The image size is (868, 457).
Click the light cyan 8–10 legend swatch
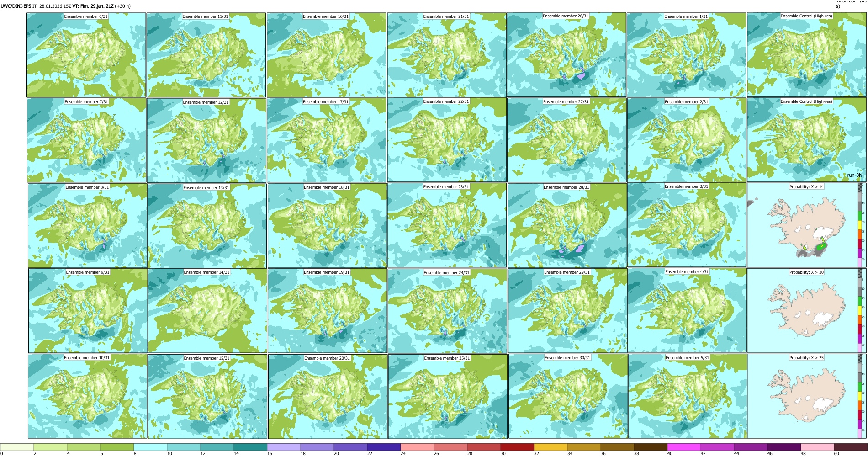pos(150,447)
